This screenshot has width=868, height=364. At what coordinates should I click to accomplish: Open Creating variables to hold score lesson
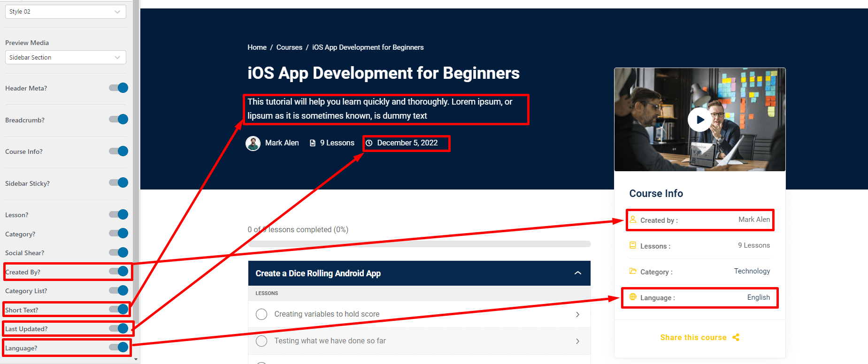click(327, 314)
